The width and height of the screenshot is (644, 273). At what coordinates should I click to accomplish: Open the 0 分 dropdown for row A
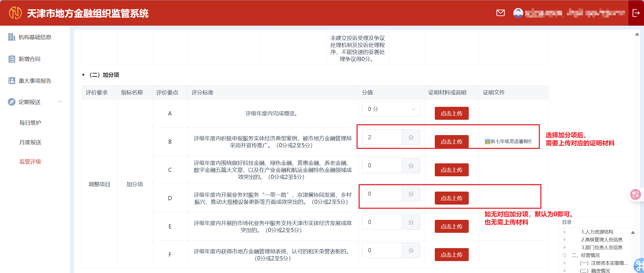(391, 109)
